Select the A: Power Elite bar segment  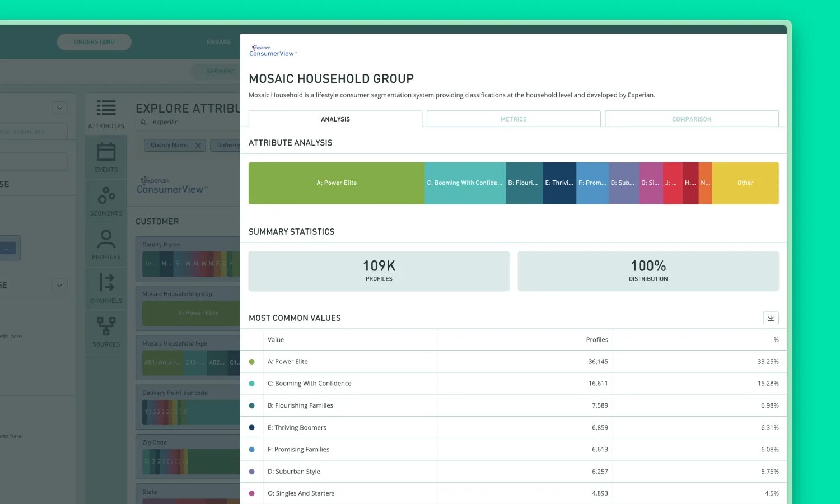coord(337,183)
